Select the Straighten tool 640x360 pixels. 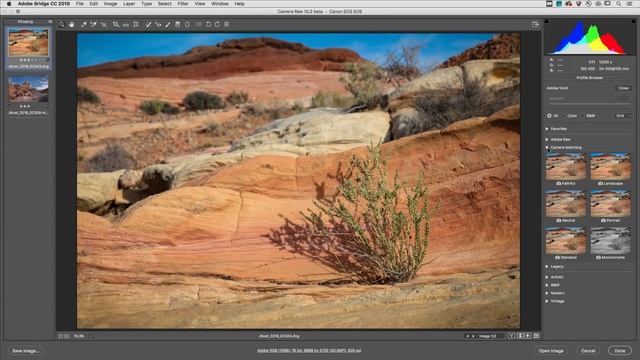126,24
